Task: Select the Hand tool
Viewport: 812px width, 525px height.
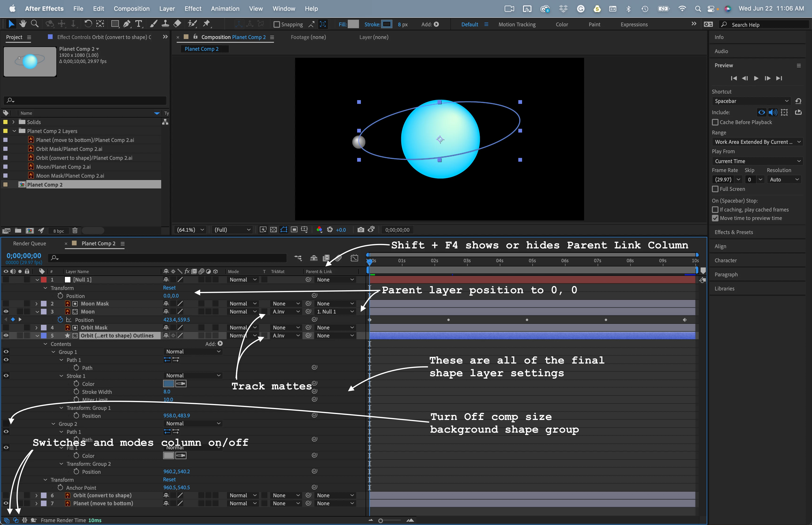Action: [x=23, y=24]
